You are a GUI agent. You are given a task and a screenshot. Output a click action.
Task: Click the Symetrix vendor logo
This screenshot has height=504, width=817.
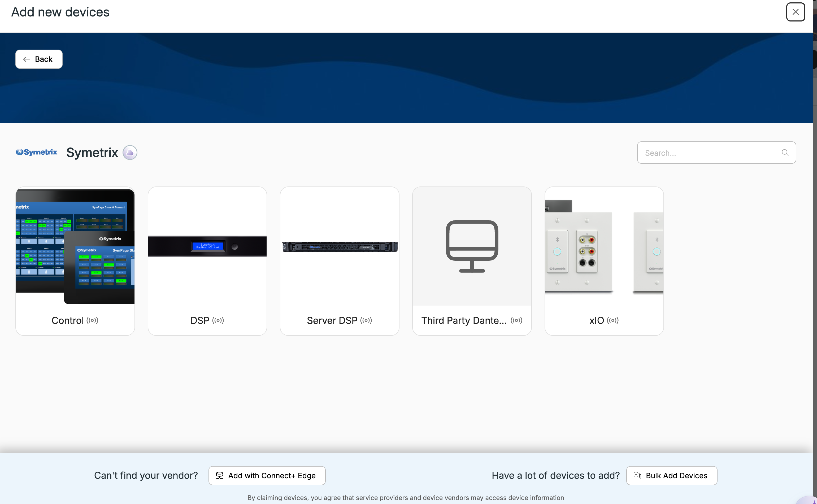[x=37, y=152]
